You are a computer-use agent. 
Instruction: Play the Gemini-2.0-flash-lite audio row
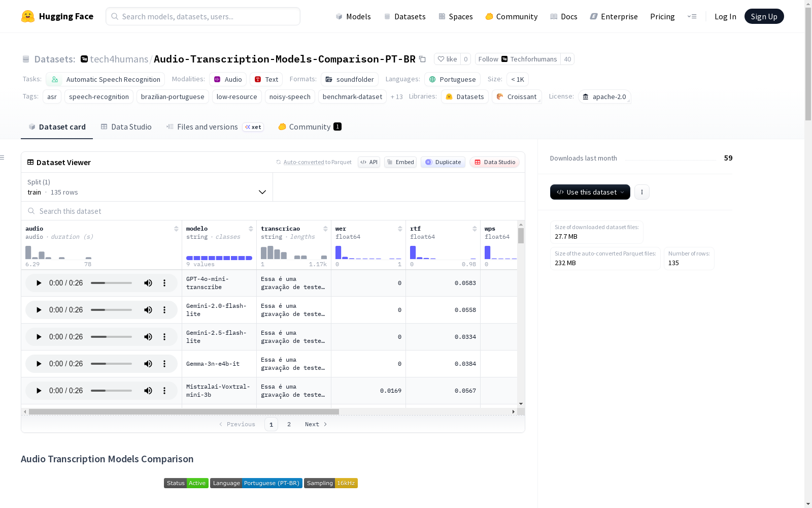pos(39,310)
